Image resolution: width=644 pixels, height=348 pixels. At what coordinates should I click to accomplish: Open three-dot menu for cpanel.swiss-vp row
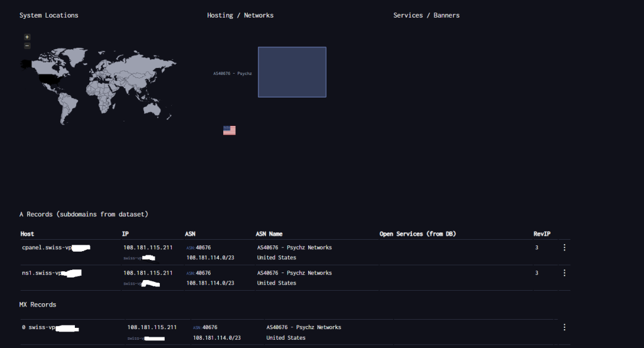564,247
